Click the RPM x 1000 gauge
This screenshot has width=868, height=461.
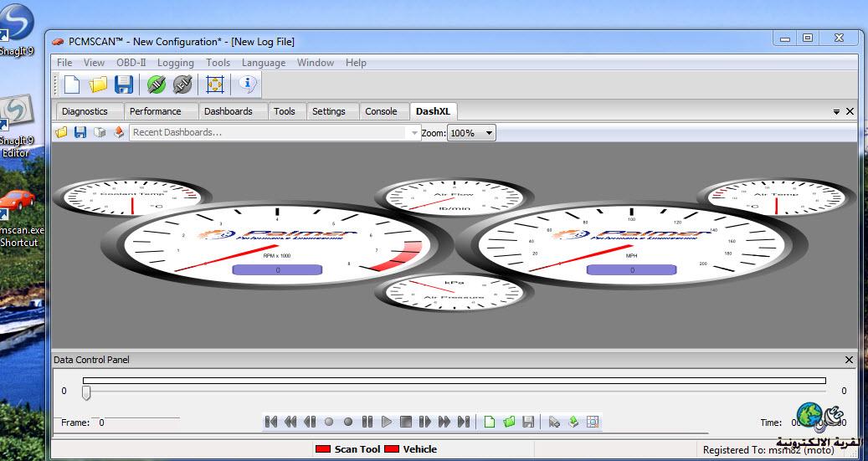(x=277, y=244)
